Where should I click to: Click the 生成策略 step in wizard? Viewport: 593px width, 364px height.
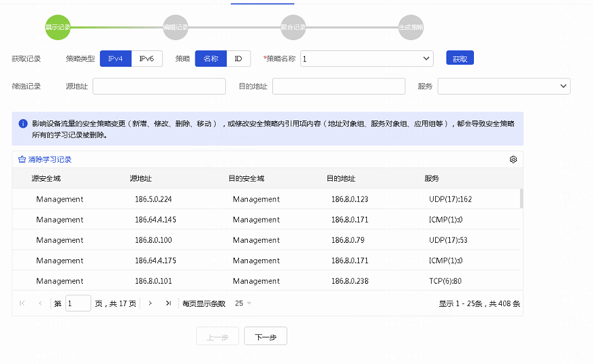pyautogui.click(x=411, y=27)
